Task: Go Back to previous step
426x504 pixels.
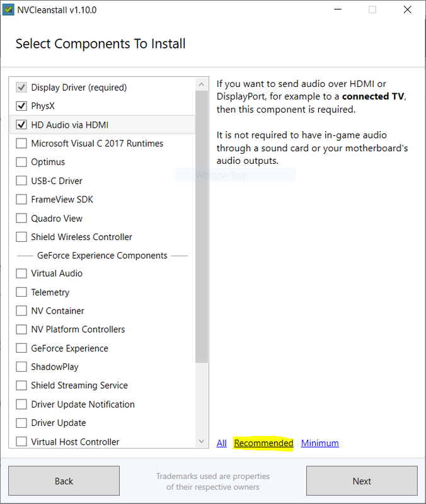Action: [64, 481]
